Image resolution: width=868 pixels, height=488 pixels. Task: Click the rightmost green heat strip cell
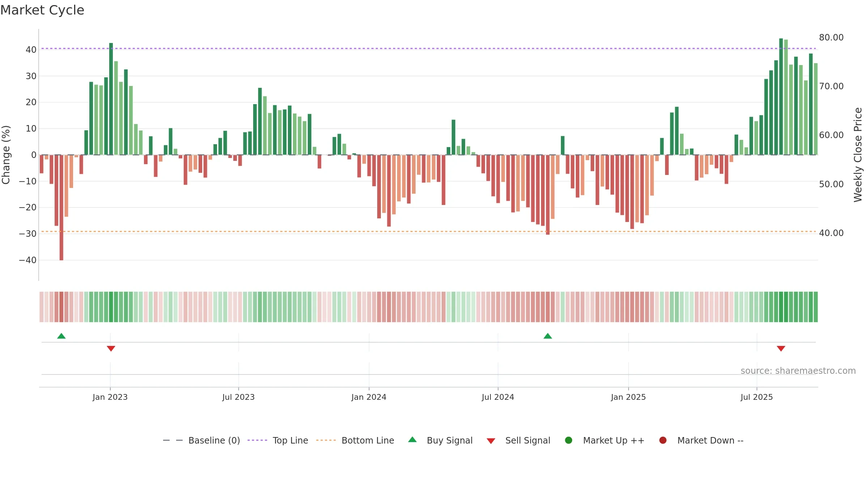pos(816,307)
